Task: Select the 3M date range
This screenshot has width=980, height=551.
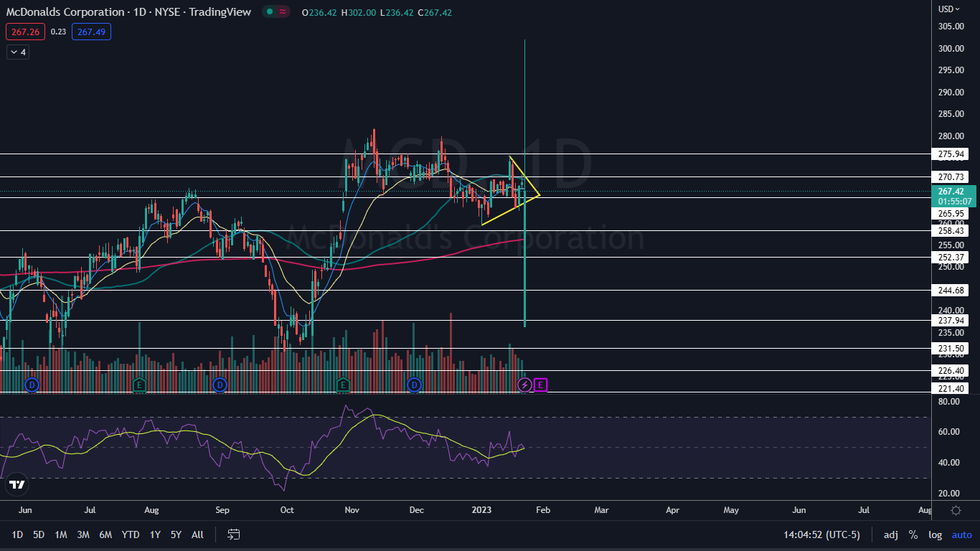Action: [83, 534]
